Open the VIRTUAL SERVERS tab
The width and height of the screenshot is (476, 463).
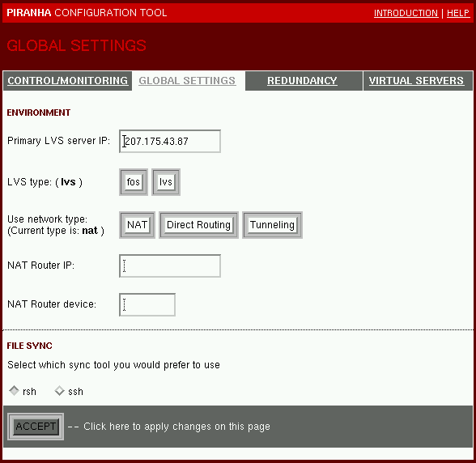[x=416, y=81]
